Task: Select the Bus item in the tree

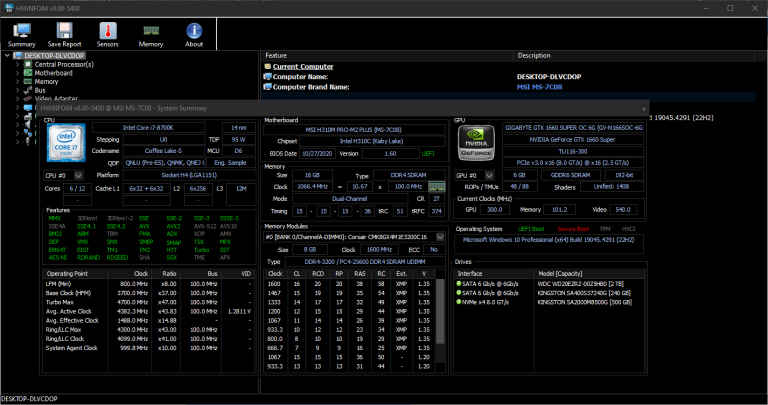Action: (x=40, y=90)
